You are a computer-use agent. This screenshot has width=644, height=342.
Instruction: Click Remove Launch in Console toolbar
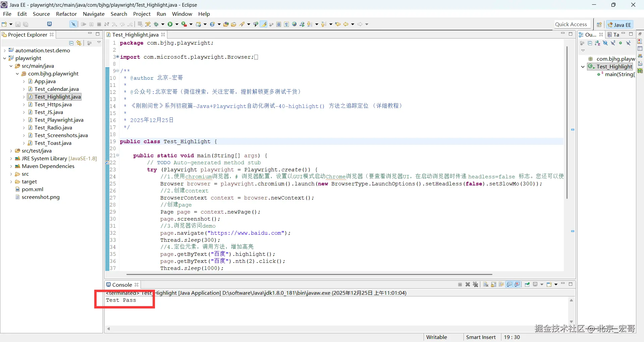click(468, 285)
